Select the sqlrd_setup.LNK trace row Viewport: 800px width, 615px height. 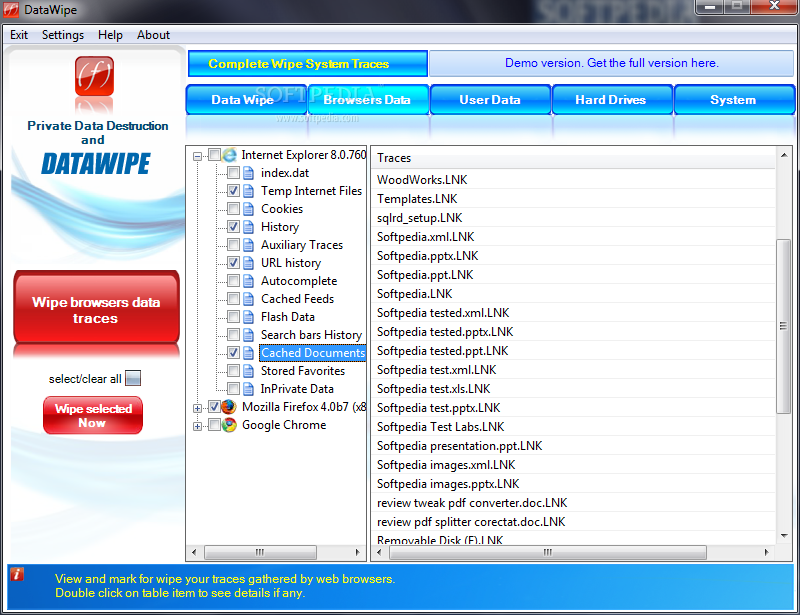point(573,218)
